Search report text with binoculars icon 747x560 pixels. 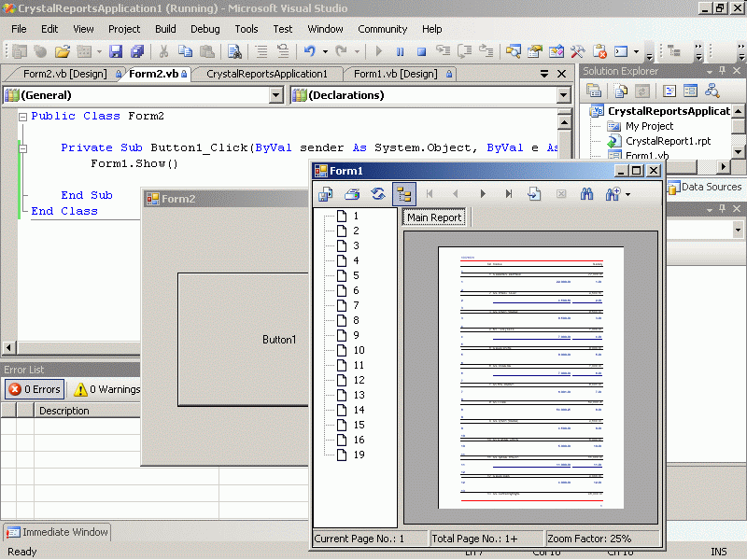point(586,194)
